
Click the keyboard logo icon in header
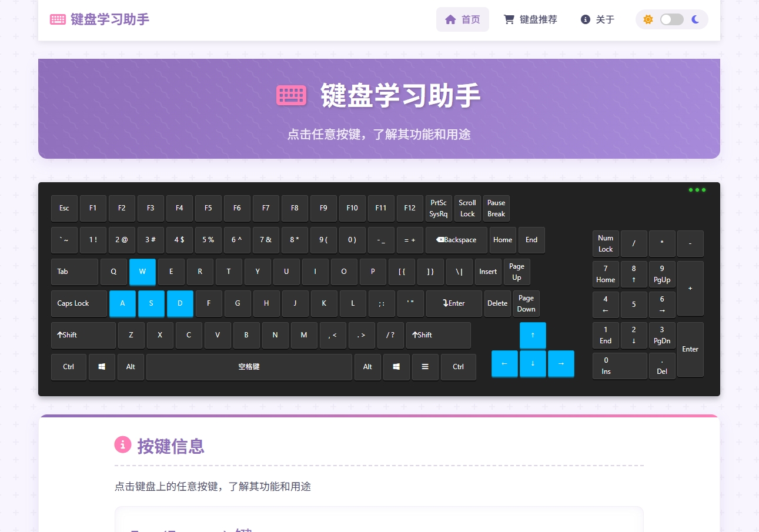pyautogui.click(x=57, y=19)
